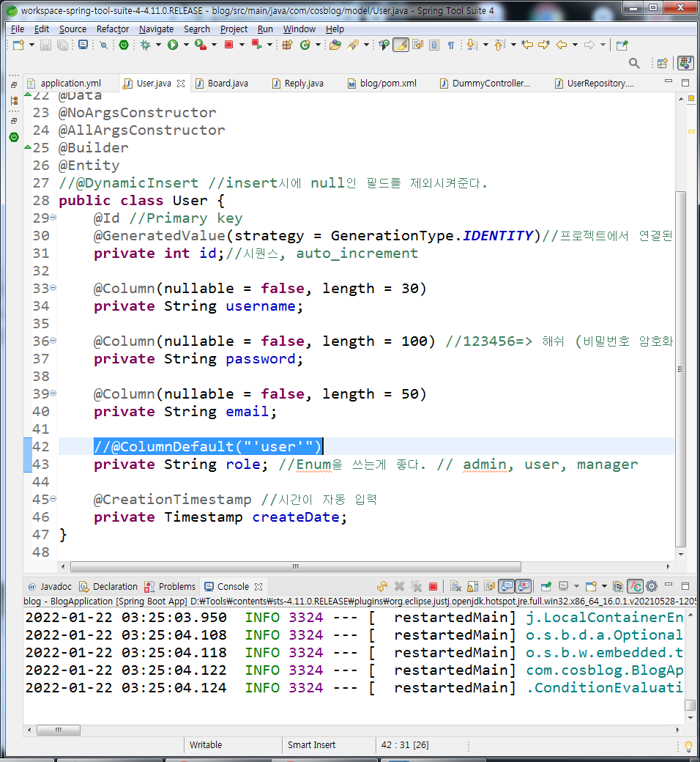Close the User.java editor tab
This screenshot has height=762, width=700.
pyautogui.click(x=181, y=84)
